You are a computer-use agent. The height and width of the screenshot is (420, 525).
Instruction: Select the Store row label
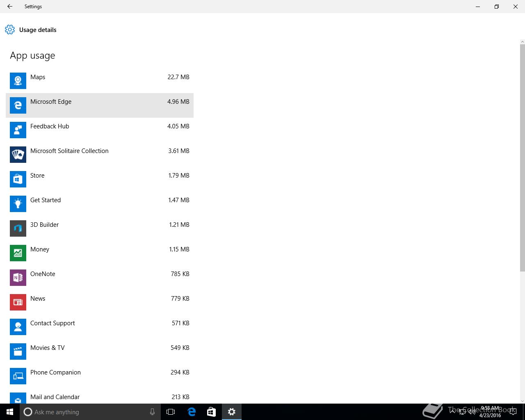[37, 176]
